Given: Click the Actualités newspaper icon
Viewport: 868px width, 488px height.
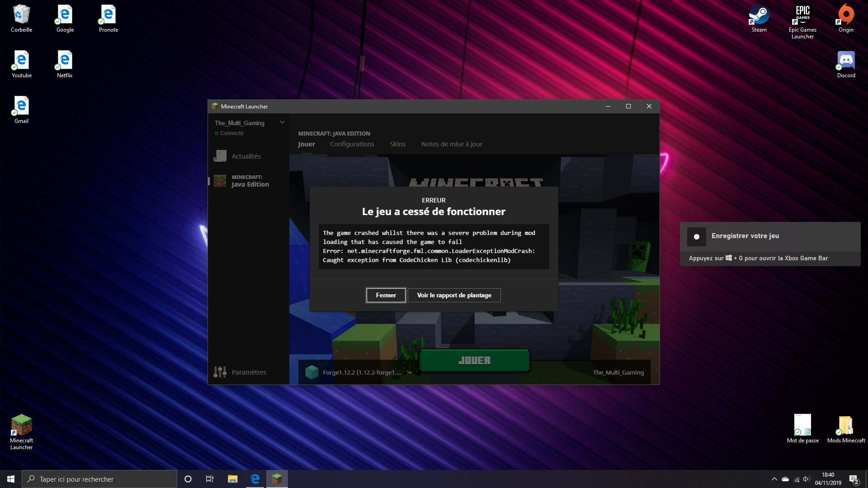Looking at the screenshot, I should point(220,156).
